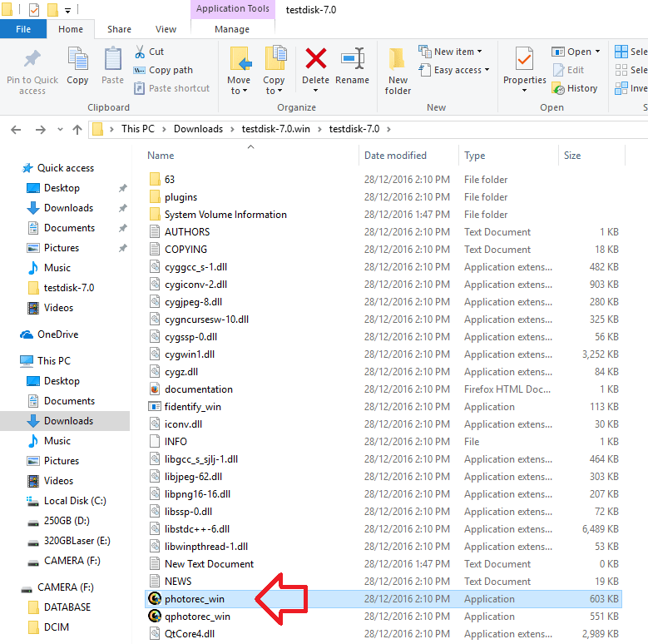
Task: Click the red Delete icon
Action: (316, 58)
